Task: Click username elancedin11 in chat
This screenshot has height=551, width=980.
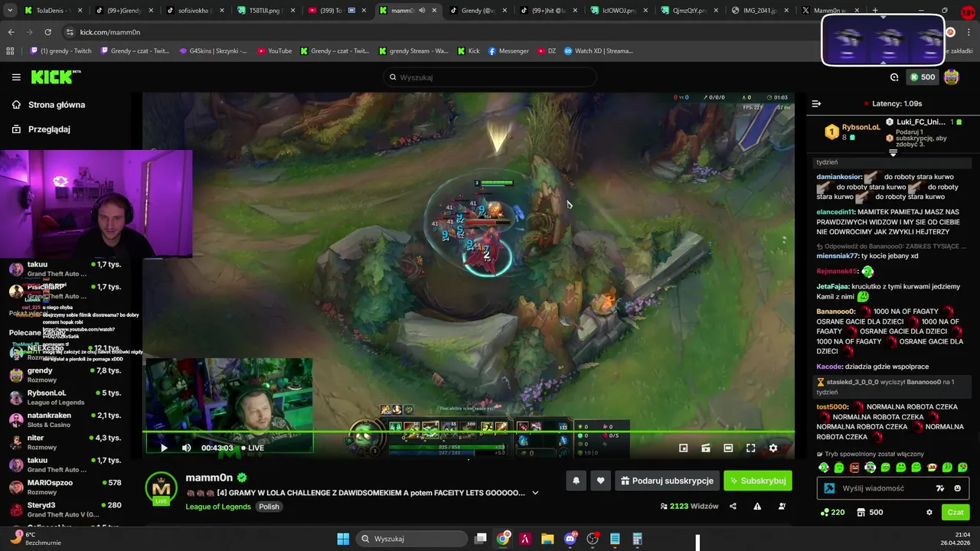Action: click(835, 212)
